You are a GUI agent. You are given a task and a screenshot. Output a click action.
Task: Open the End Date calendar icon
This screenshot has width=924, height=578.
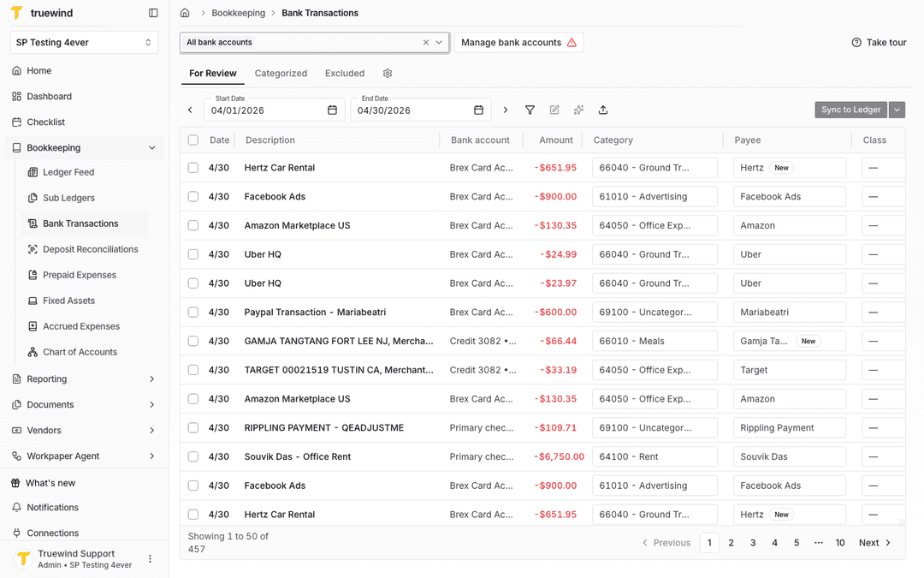click(x=478, y=110)
